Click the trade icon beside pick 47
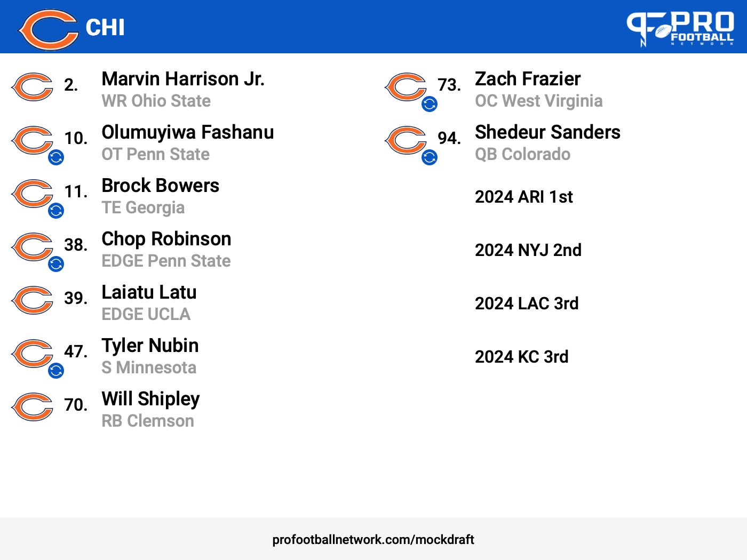 [56, 371]
